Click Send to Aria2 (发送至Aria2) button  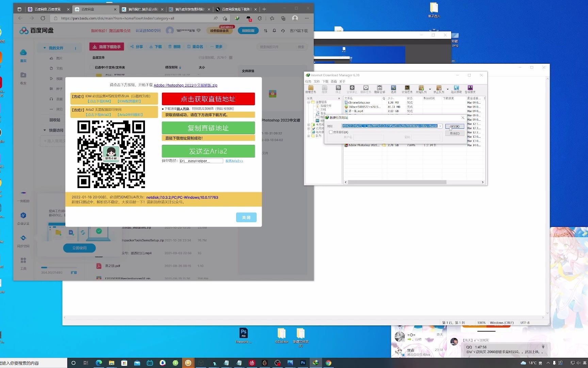pos(208,151)
